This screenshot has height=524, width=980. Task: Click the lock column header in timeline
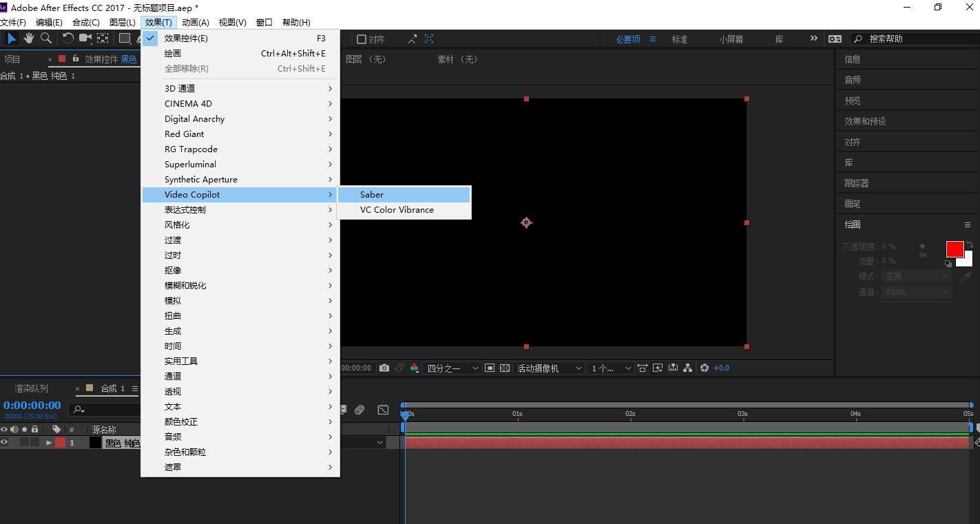point(35,430)
